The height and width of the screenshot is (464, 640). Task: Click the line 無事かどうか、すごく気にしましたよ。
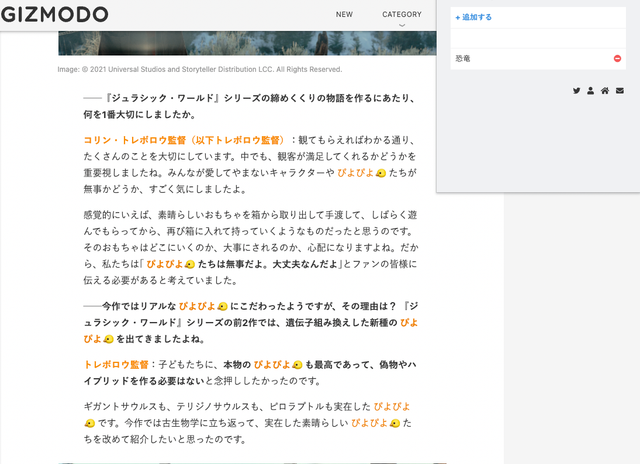pos(165,189)
